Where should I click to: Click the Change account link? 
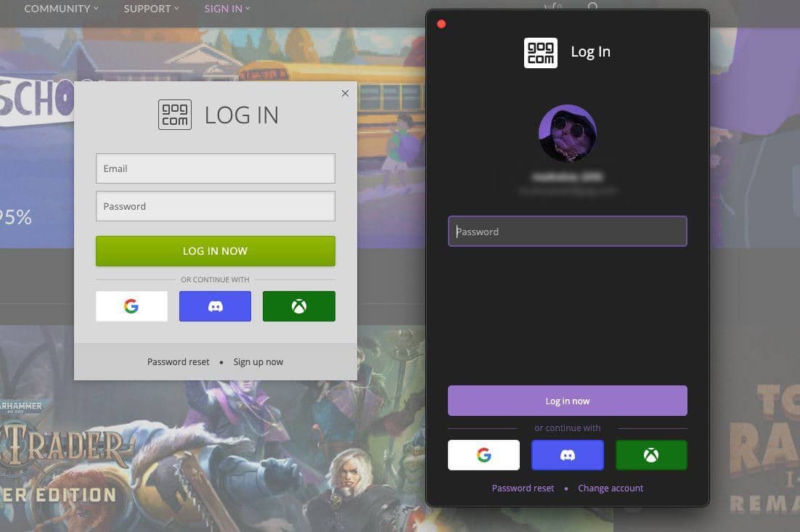click(611, 488)
